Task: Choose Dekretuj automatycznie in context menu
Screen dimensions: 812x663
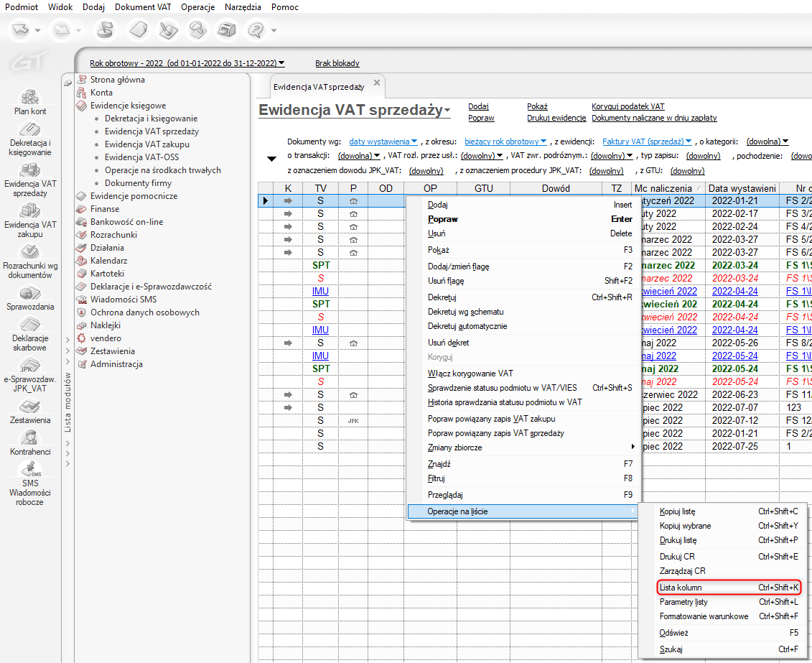Action: (x=467, y=326)
